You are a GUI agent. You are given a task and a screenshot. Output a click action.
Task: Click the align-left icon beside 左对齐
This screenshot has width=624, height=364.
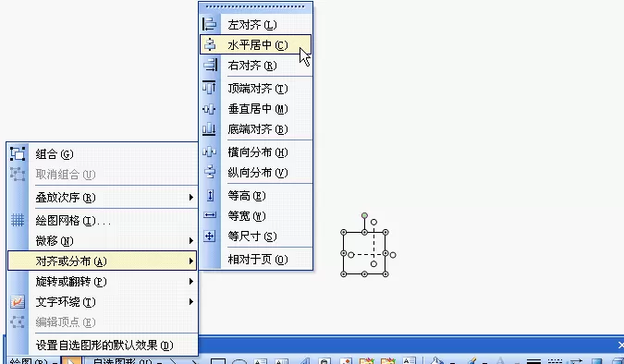pos(210,24)
